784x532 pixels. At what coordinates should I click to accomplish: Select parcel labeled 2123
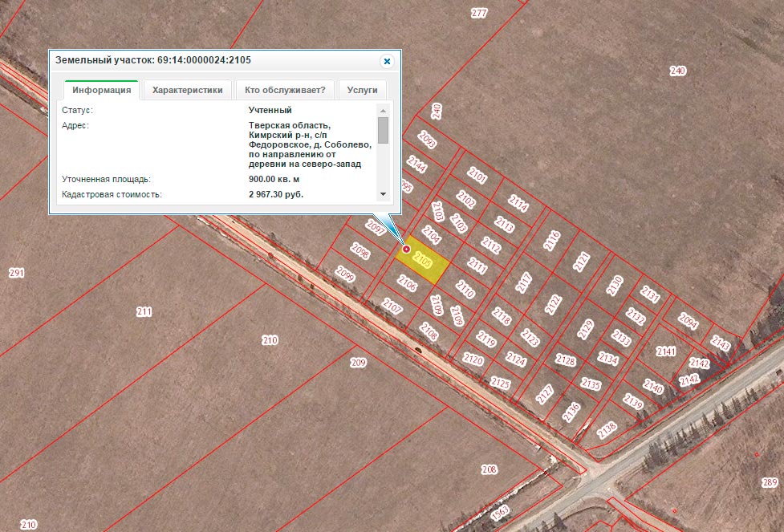(530, 338)
